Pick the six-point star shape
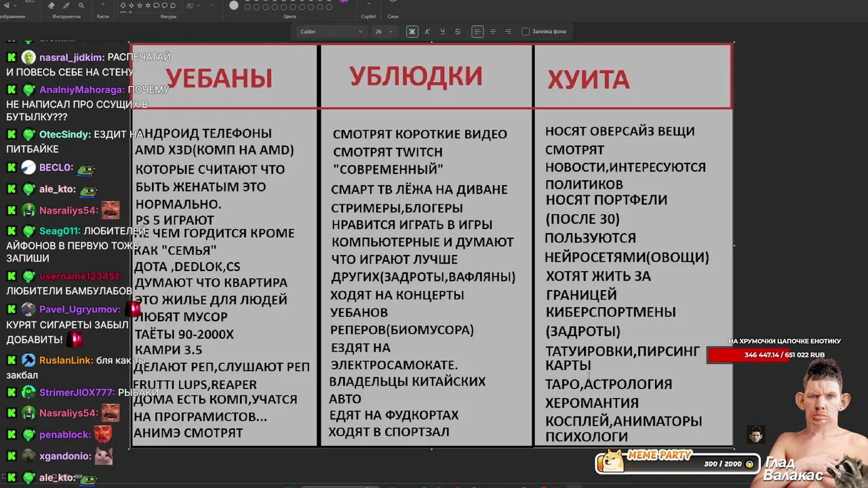868x488 pixels. 148,5
